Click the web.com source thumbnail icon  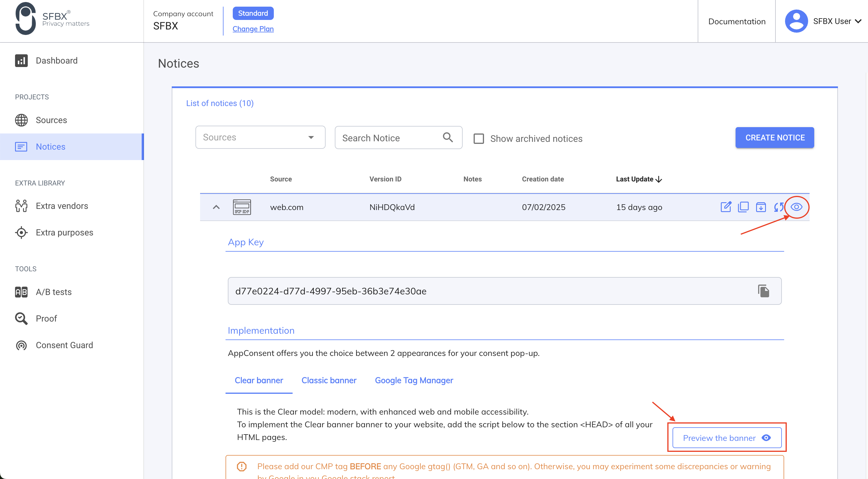pyautogui.click(x=242, y=207)
